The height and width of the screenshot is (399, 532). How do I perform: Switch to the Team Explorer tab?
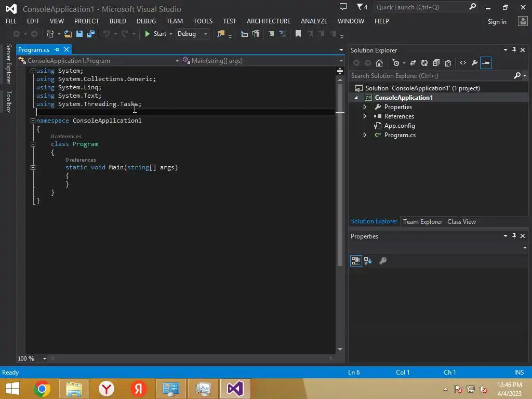(x=422, y=221)
